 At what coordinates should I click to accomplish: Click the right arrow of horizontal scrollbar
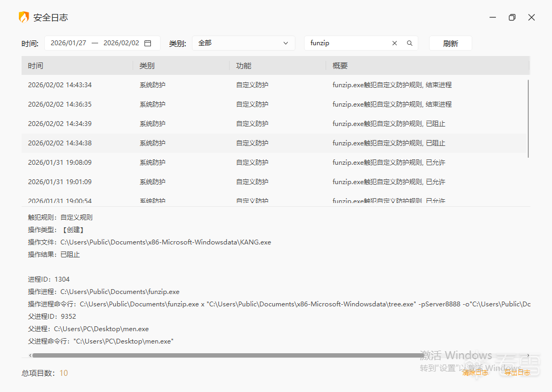pyautogui.click(x=528, y=355)
